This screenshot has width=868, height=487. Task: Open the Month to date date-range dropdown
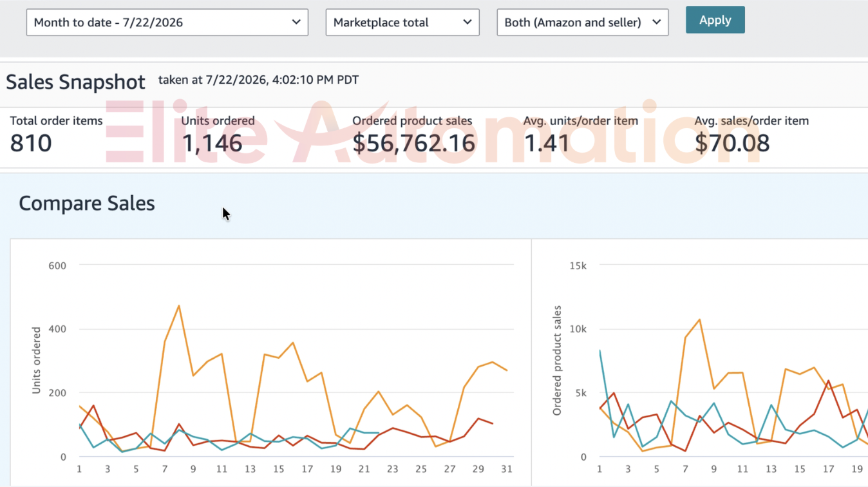point(167,23)
